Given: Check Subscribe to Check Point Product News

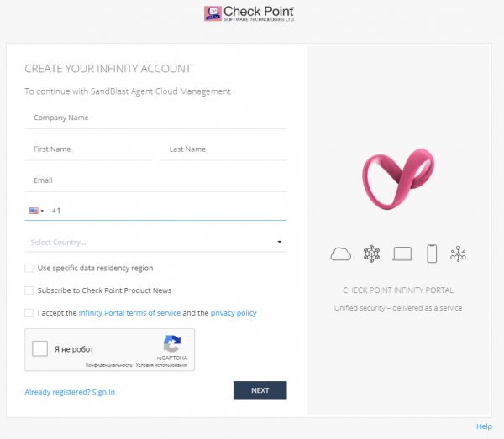Looking at the screenshot, I should coord(30,290).
